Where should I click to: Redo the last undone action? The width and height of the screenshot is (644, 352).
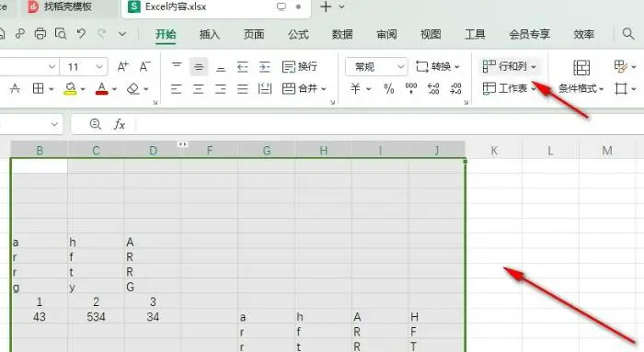coord(102,34)
